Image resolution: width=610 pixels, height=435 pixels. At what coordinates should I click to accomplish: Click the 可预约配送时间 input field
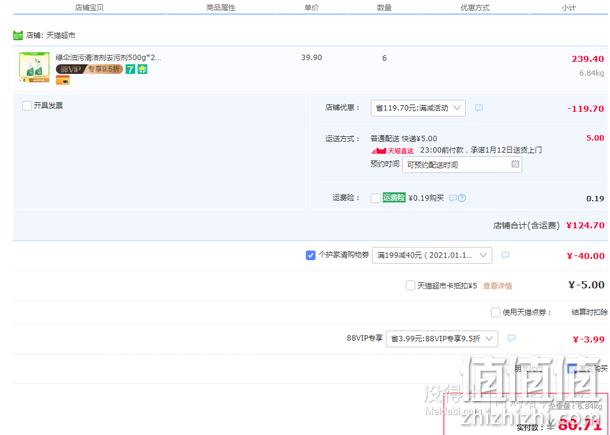[x=462, y=165]
